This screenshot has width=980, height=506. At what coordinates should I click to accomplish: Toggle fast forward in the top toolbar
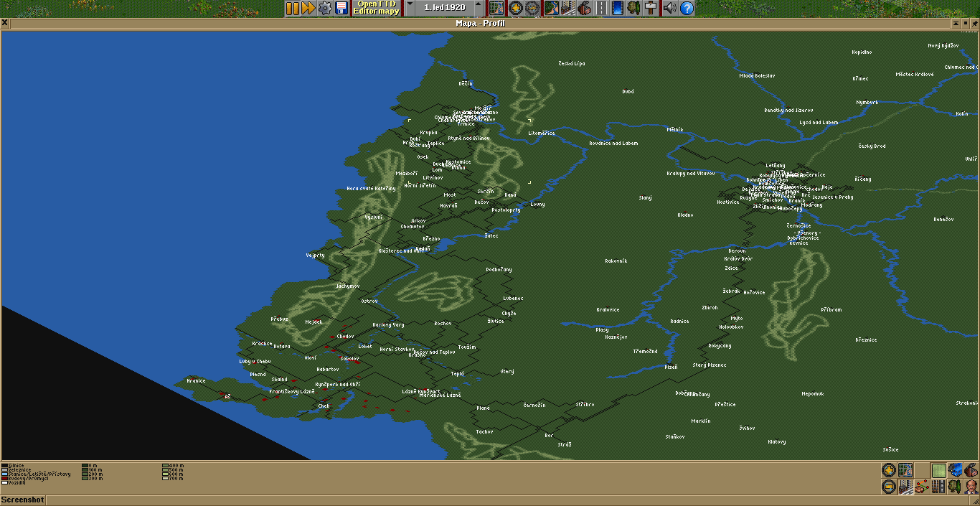point(308,8)
